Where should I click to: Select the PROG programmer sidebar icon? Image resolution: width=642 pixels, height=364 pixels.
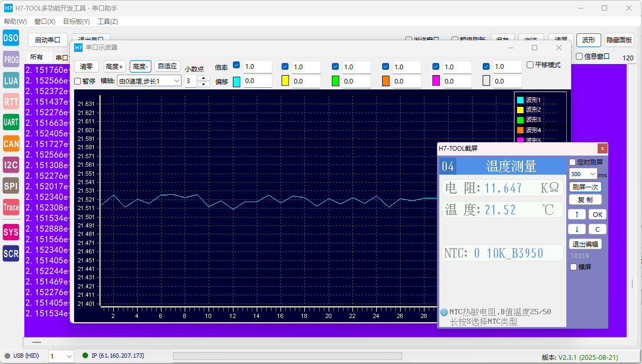pos(11,60)
